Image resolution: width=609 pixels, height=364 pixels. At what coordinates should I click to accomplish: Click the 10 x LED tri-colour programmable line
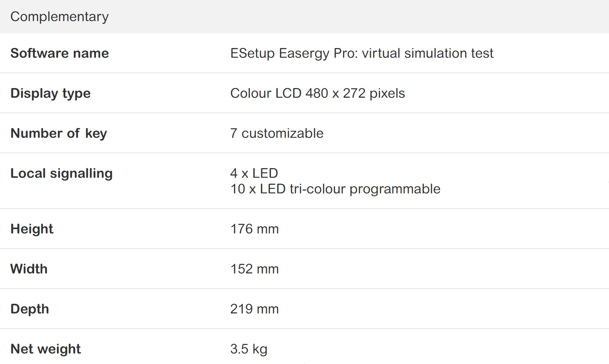[335, 189]
